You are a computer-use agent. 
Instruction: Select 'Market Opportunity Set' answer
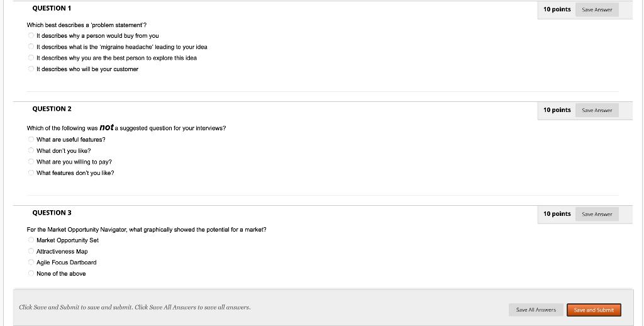tap(30, 240)
